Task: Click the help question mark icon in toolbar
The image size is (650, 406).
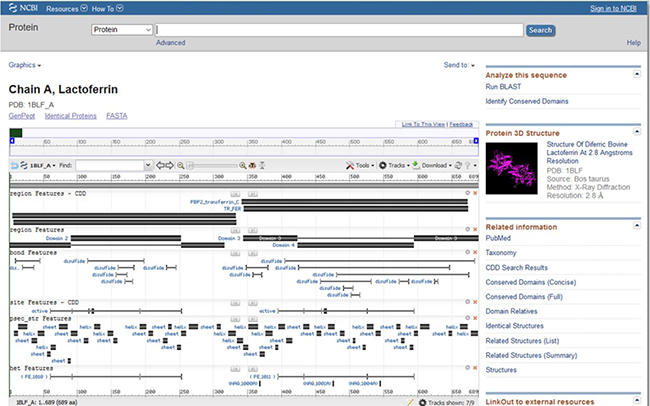Action: pyautogui.click(x=468, y=165)
